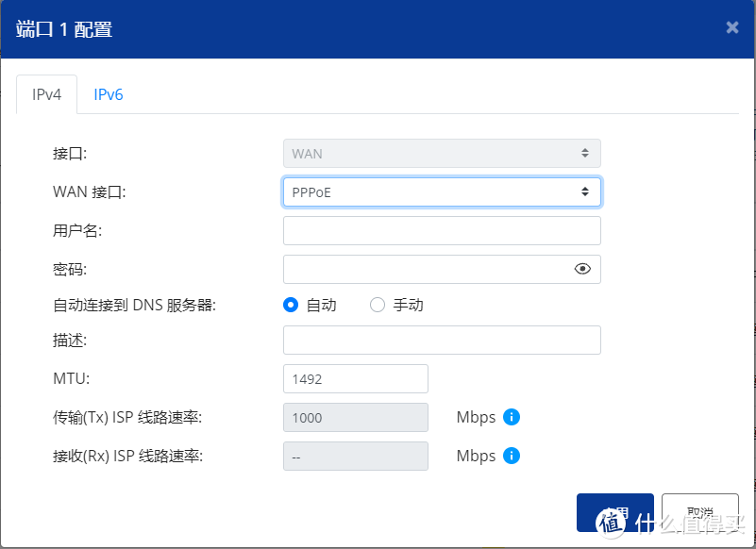Open the 接口 dropdown showing WAN
Viewport: 756px width, 549px height.
442,153
